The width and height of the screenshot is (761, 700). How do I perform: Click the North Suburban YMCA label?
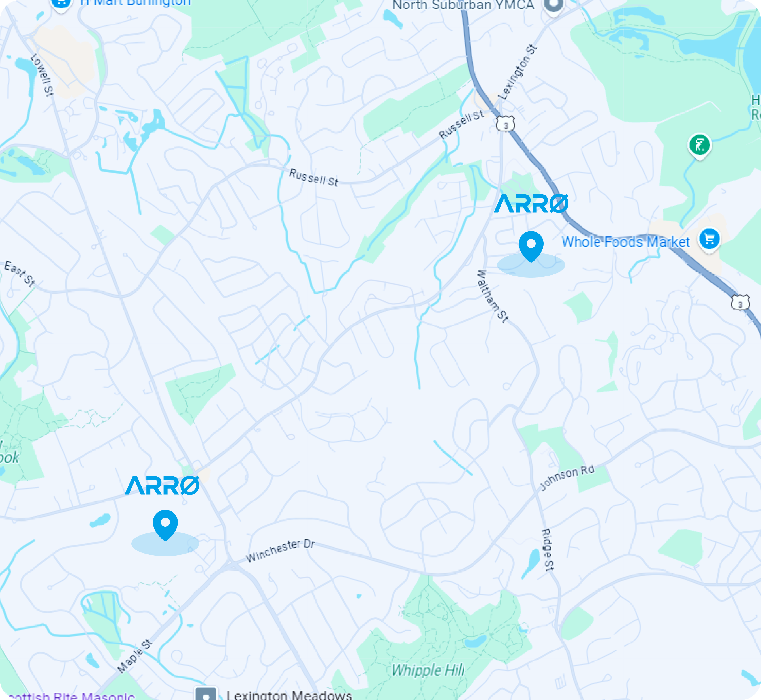(x=463, y=5)
